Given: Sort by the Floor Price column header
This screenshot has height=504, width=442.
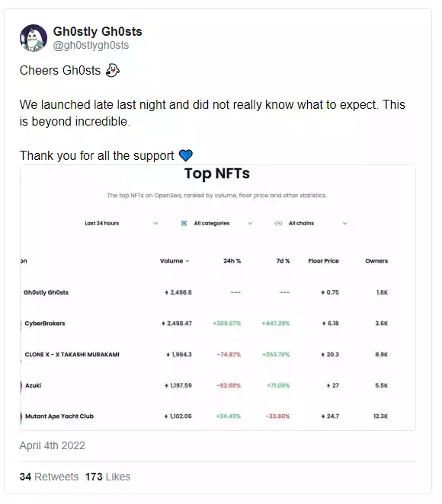Looking at the screenshot, I should [x=323, y=261].
